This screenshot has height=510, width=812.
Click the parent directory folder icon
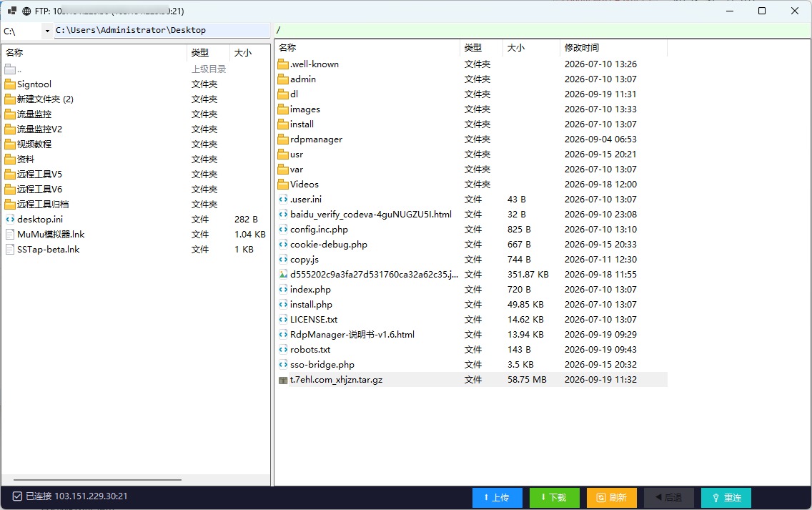pos(10,69)
